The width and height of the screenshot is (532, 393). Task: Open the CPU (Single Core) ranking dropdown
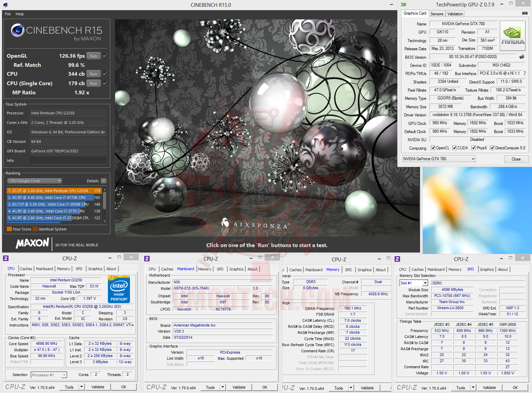[35, 181]
